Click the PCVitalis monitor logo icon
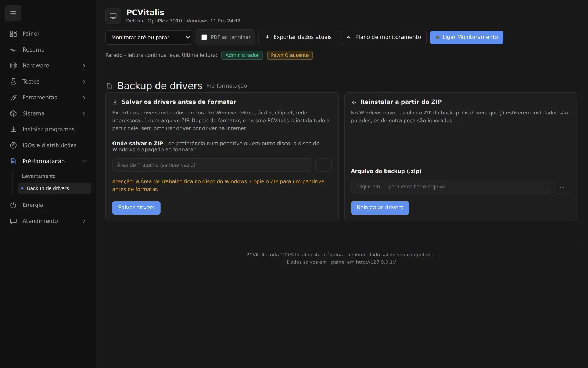 [113, 16]
